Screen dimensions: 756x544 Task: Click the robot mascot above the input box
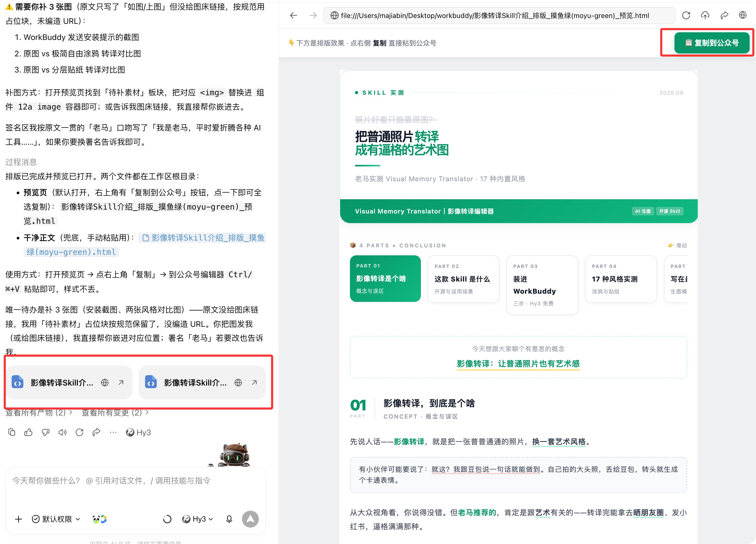click(x=234, y=455)
